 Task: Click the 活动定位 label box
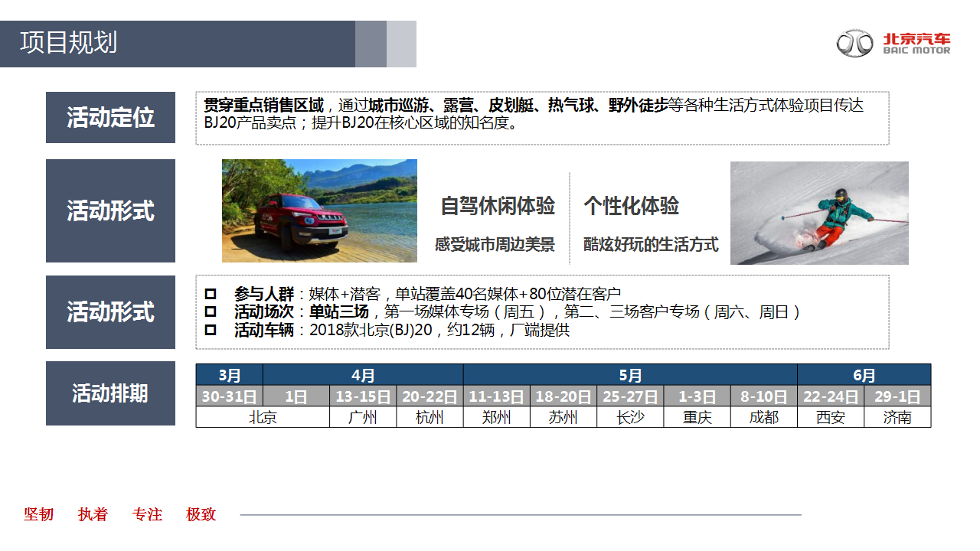(110, 117)
